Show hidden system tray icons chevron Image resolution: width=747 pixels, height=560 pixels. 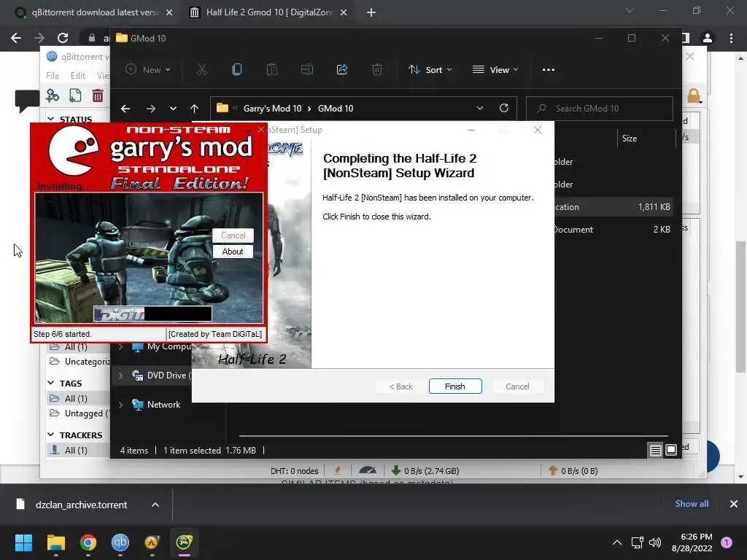[617, 542]
